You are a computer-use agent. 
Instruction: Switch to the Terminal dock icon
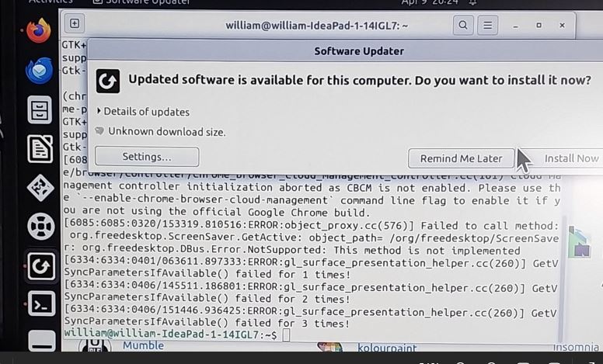point(41,304)
